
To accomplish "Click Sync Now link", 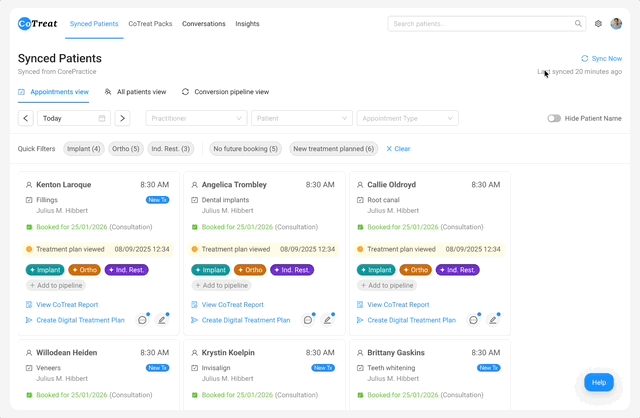I will [602, 59].
